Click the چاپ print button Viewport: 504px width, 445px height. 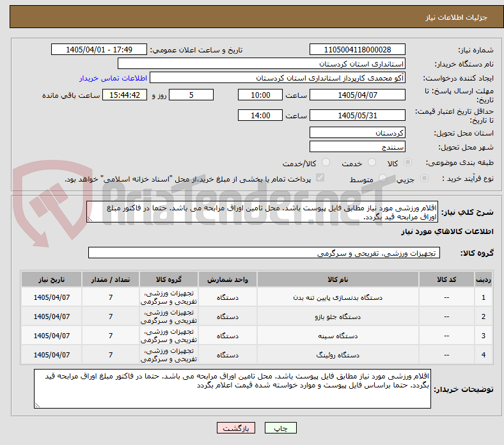point(281,428)
